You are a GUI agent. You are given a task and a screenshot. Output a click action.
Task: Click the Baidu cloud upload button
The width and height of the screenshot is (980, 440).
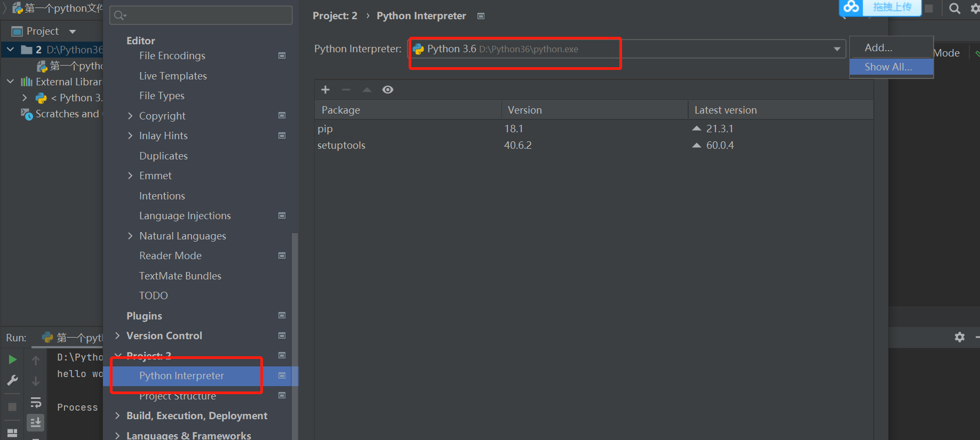(880, 7)
